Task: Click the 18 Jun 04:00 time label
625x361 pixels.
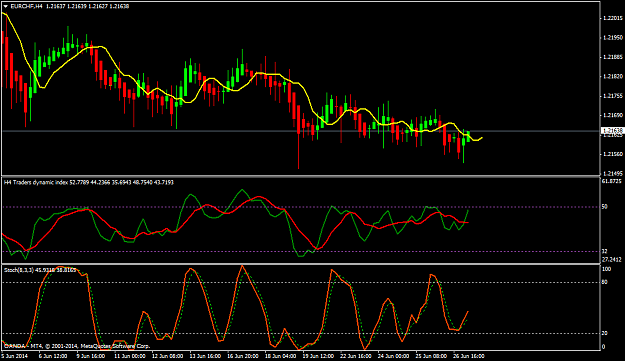Action: point(281,356)
